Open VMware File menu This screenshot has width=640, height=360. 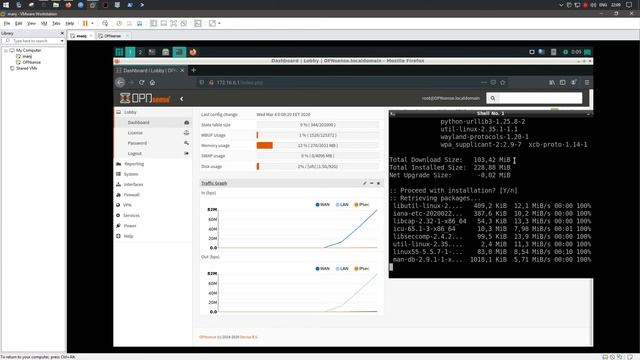coord(7,24)
